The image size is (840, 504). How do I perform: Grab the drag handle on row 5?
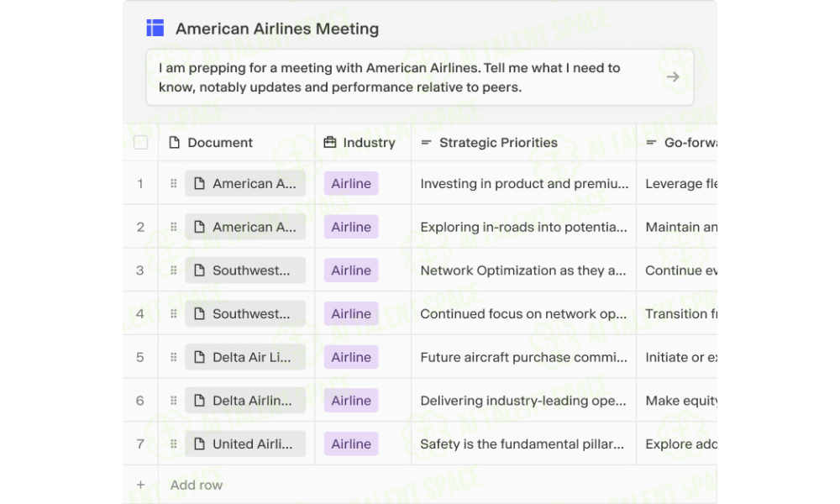click(x=174, y=357)
